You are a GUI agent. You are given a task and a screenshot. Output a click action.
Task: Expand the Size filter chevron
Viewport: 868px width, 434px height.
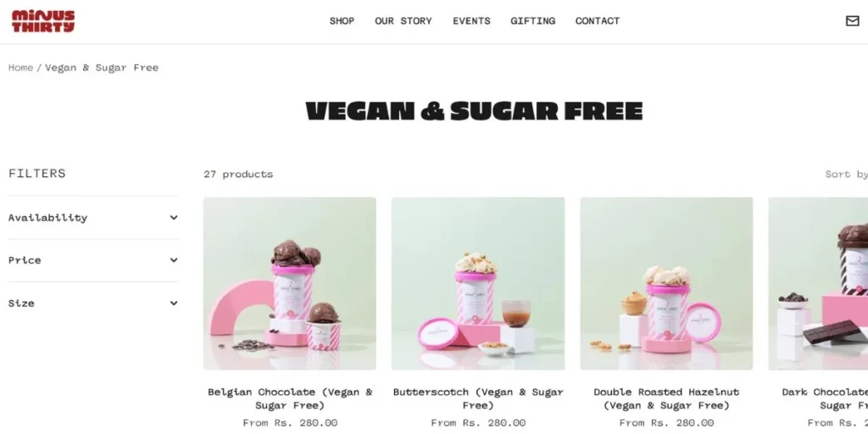[x=174, y=303]
